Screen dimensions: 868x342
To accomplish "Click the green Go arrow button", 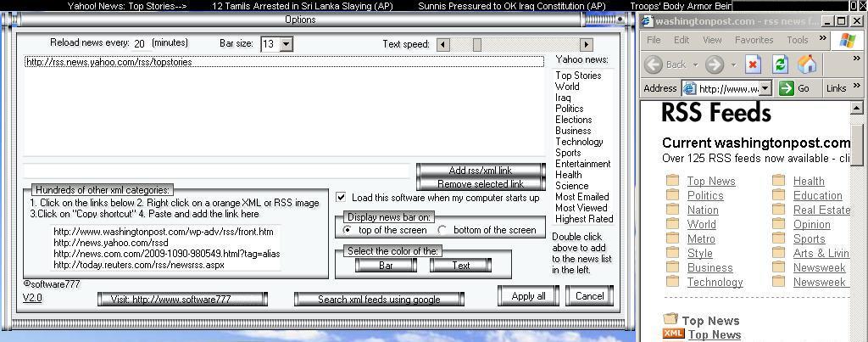I will click(x=786, y=88).
